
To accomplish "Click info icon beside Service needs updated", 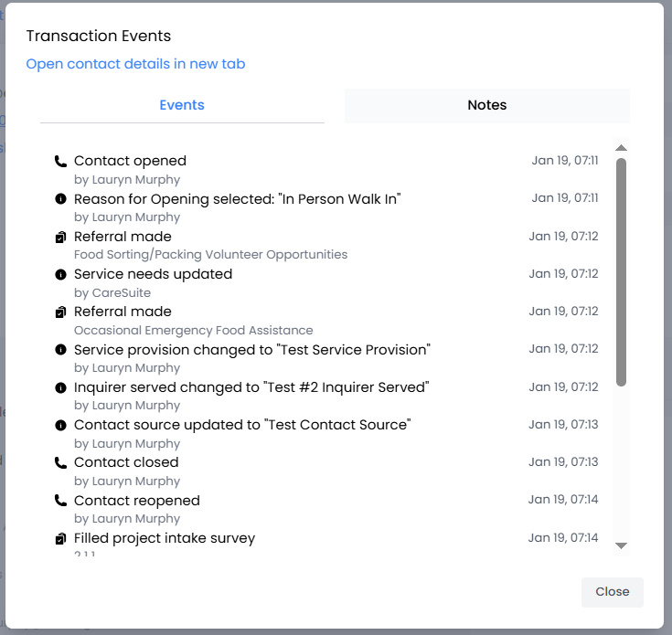I will point(61,275).
